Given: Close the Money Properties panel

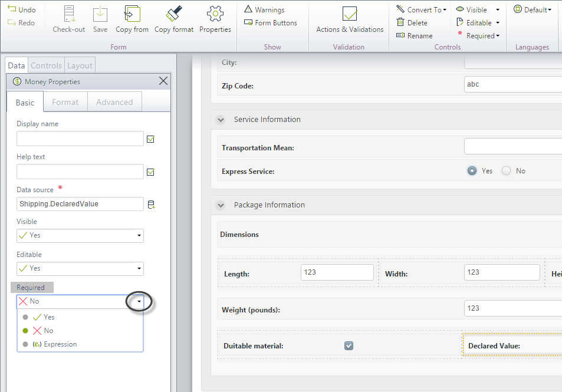Looking at the screenshot, I should (163, 81).
